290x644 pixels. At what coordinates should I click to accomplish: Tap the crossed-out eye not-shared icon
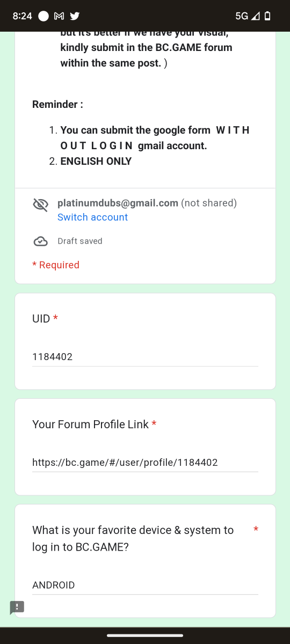pyautogui.click(x=40, y=204)
